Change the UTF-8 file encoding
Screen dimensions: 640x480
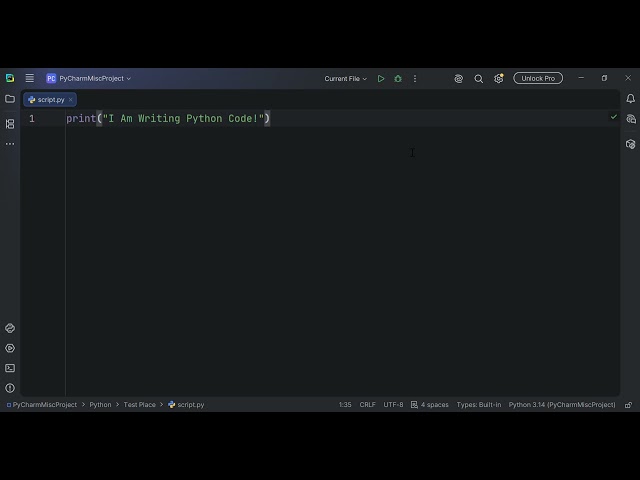click(x=393, y=404)
